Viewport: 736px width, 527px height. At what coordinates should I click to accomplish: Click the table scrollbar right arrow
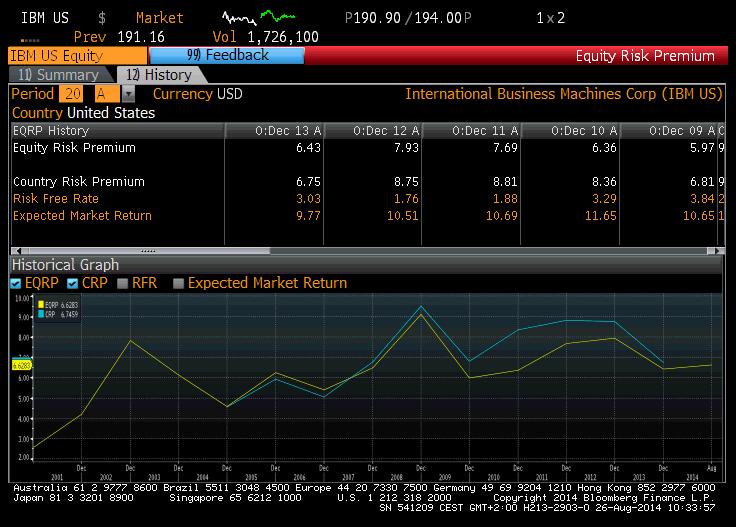pos(716,251)
